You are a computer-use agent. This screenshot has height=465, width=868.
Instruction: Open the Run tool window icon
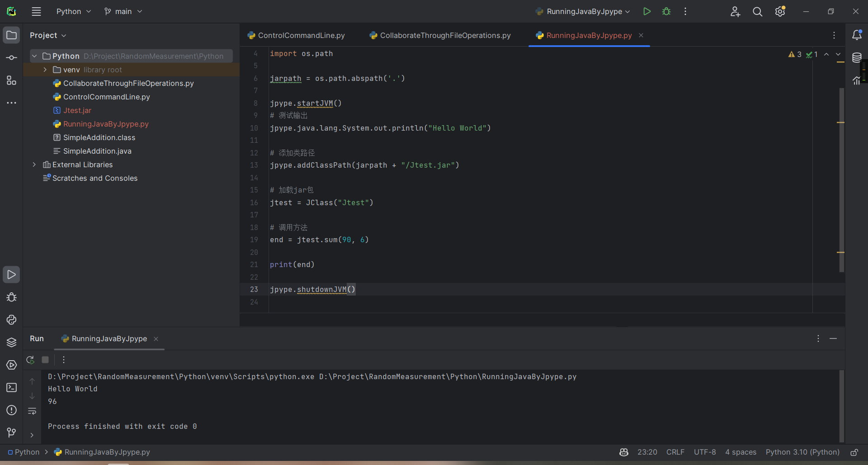click(x=11, y=275)
